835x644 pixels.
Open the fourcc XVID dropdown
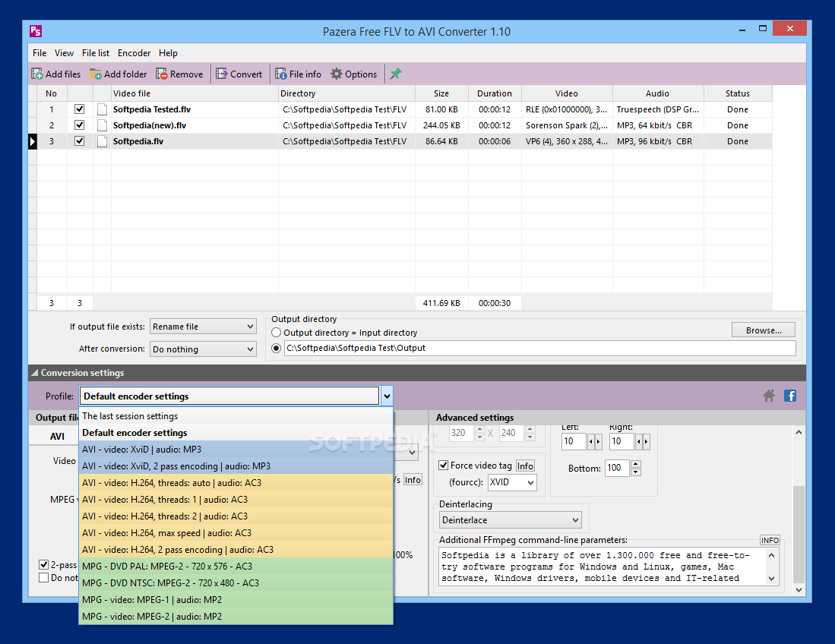[x=512, y=482]
